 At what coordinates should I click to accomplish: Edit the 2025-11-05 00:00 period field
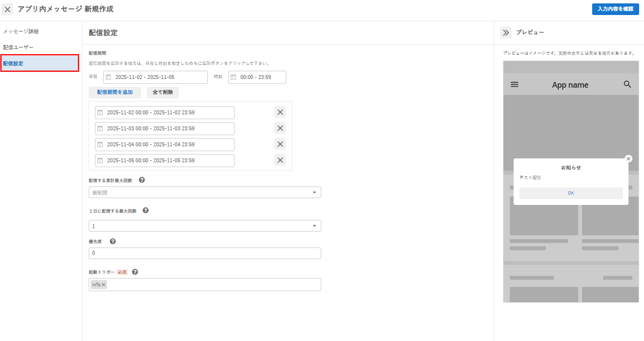(x=165, y=160)
